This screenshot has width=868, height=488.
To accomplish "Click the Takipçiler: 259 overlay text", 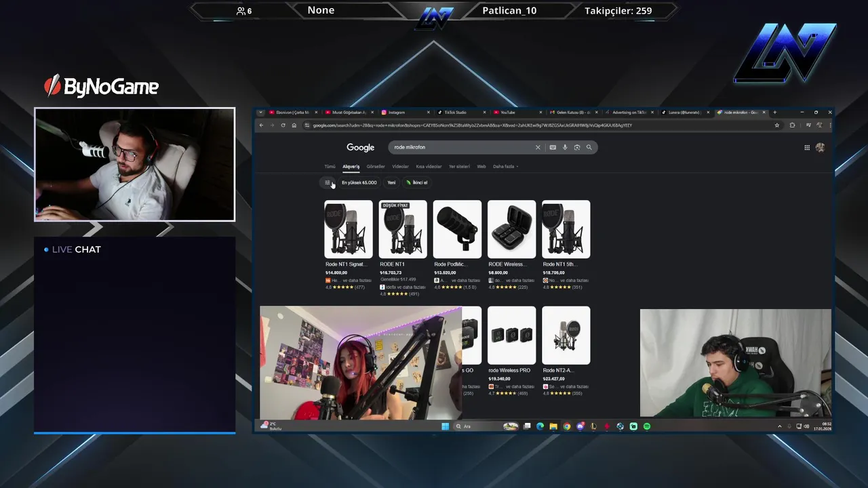I will coord(618,10).
